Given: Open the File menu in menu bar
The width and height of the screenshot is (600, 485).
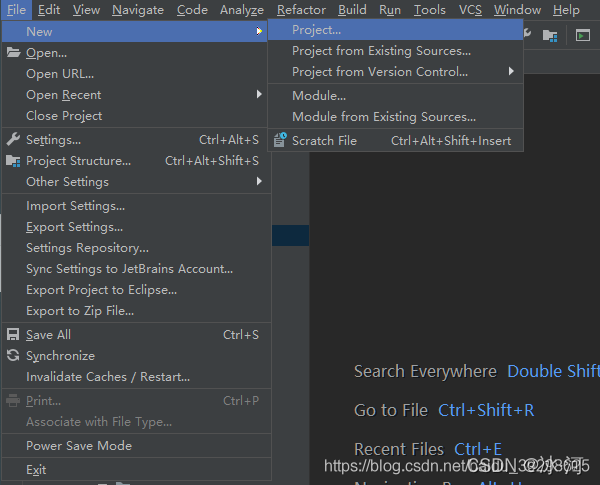Looking at the screenshot, I should click(x=16, y=10).
